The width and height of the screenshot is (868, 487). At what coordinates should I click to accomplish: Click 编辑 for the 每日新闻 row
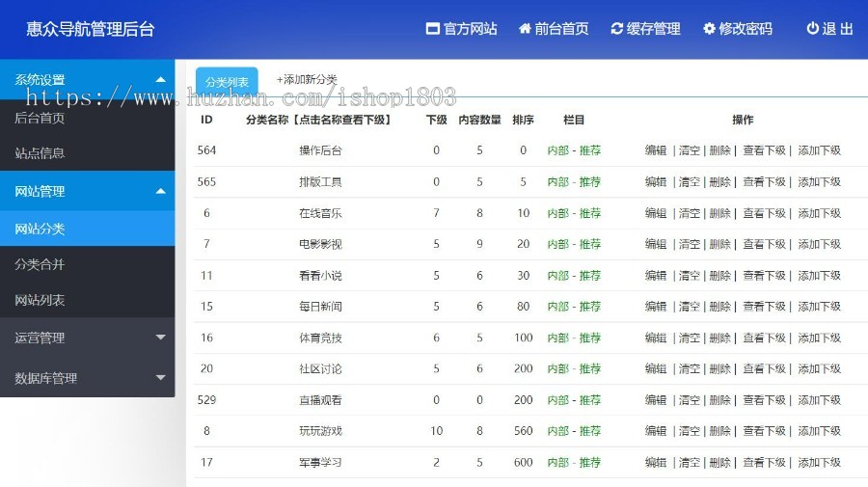coord(656,307)
